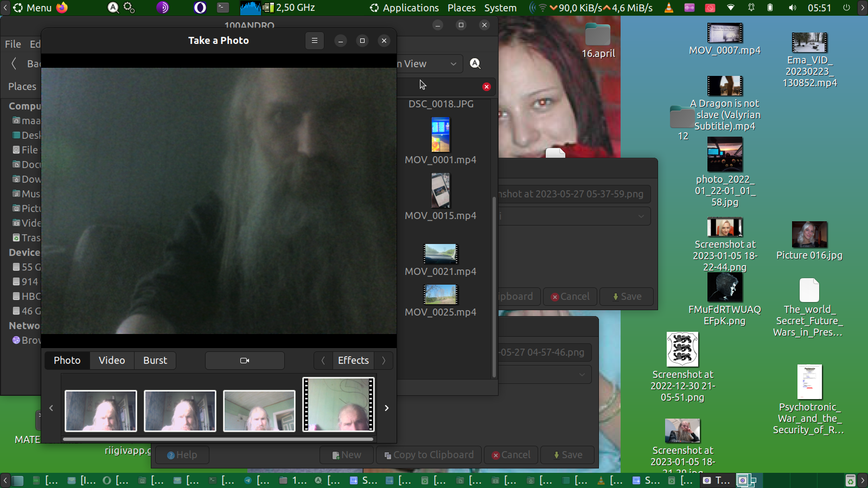868x488 pixels.
Task: Go to next effects page arrow
Action: click(x=384, y=361)
